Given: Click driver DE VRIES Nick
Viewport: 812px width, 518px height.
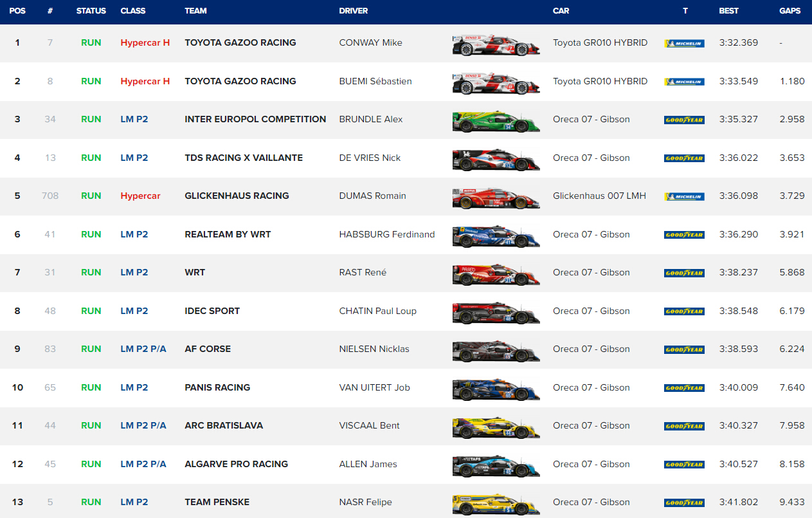Looking at the screenshot, I should [x=370, y=158].
